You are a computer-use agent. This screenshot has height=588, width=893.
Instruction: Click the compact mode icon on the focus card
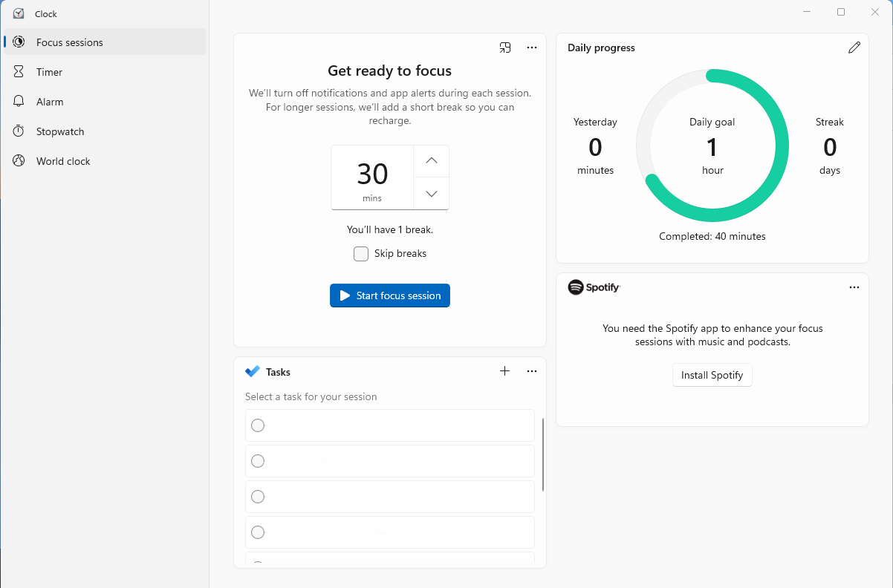(x=505, y=48)
